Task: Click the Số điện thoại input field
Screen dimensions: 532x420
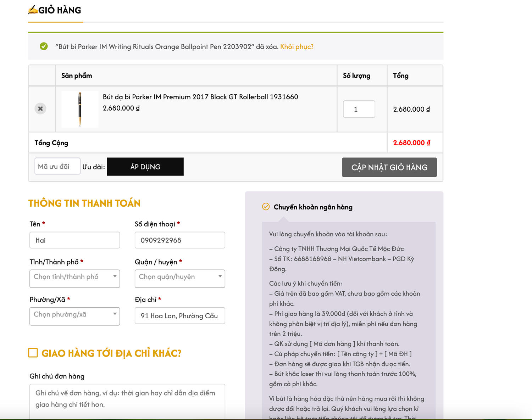Action: 180,240
